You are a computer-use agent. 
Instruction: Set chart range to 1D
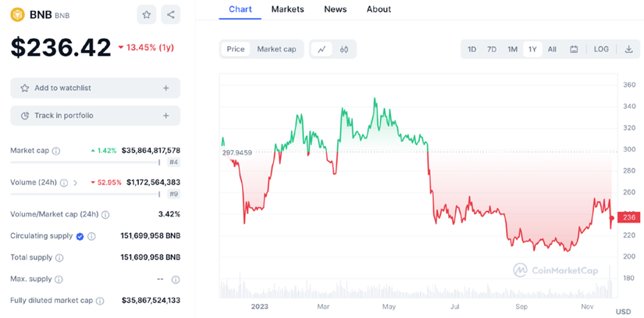[x=471, y=49]
